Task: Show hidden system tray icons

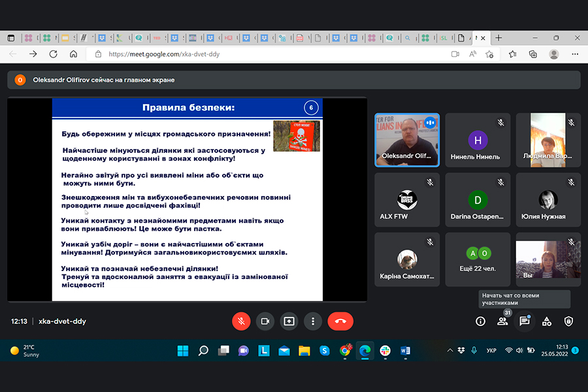Action: click(450, 350)
